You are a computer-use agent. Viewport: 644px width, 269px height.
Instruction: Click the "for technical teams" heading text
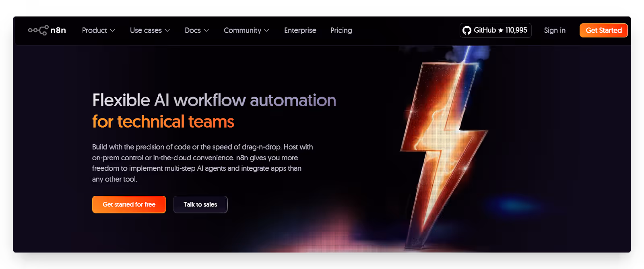163,122
